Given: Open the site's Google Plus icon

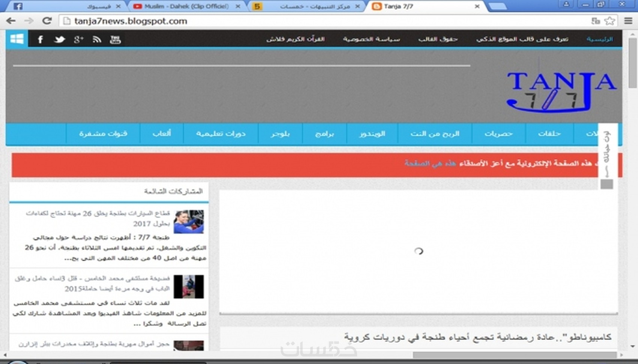Looking at the screenshot, I should pyautogui.click(x=78, y=39).
